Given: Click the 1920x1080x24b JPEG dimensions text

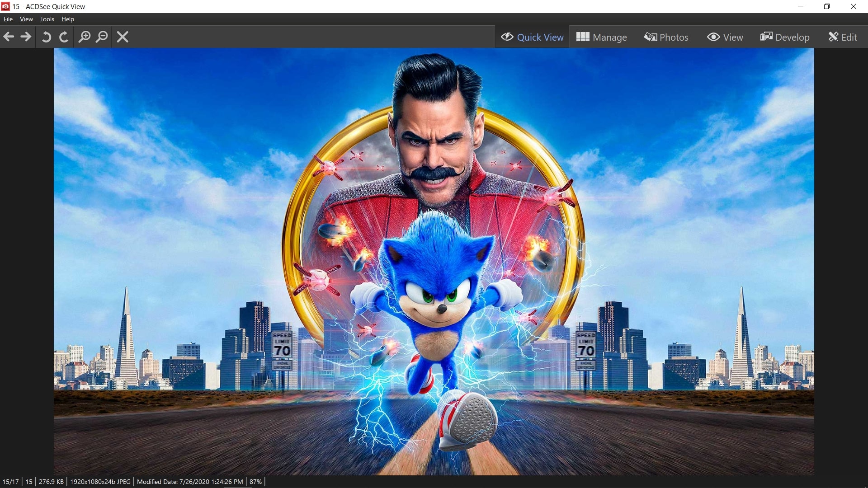Looking at the screenshot, I should pos(100,482).
